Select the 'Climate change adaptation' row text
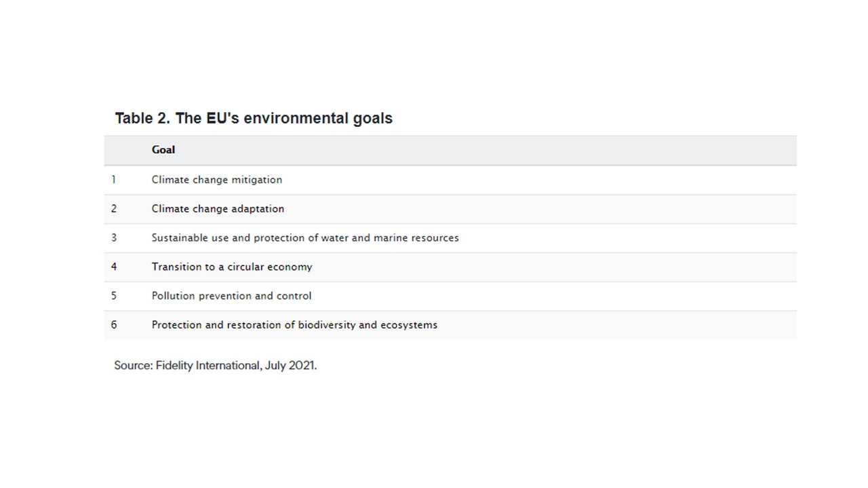 tap(218, 209)
